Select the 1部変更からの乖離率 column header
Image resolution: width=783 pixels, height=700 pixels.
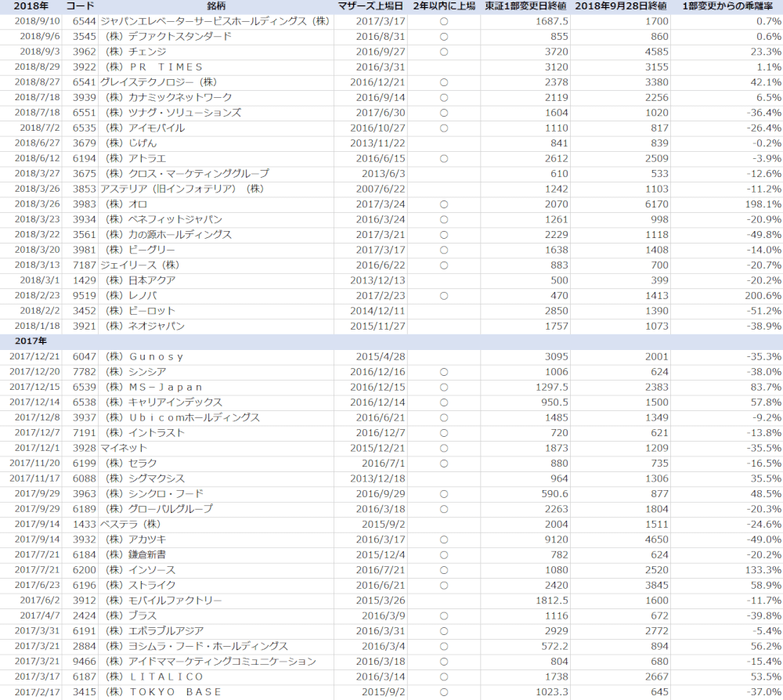[x=727, y=6]
